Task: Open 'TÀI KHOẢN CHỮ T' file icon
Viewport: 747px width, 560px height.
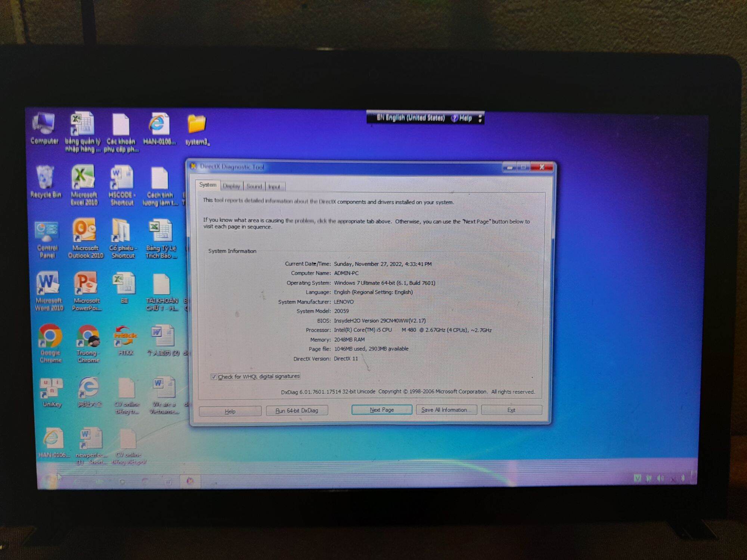Action: point(162,292)
